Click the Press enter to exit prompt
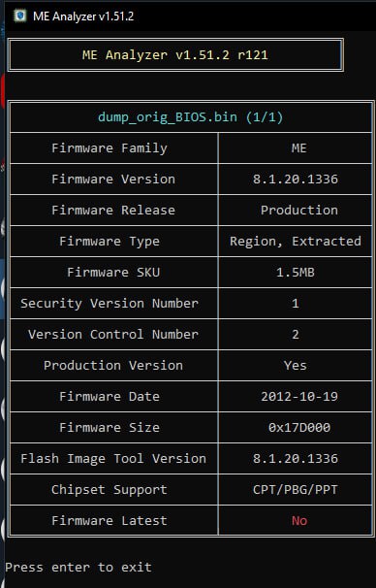376x588 pixels. point(78,567)
